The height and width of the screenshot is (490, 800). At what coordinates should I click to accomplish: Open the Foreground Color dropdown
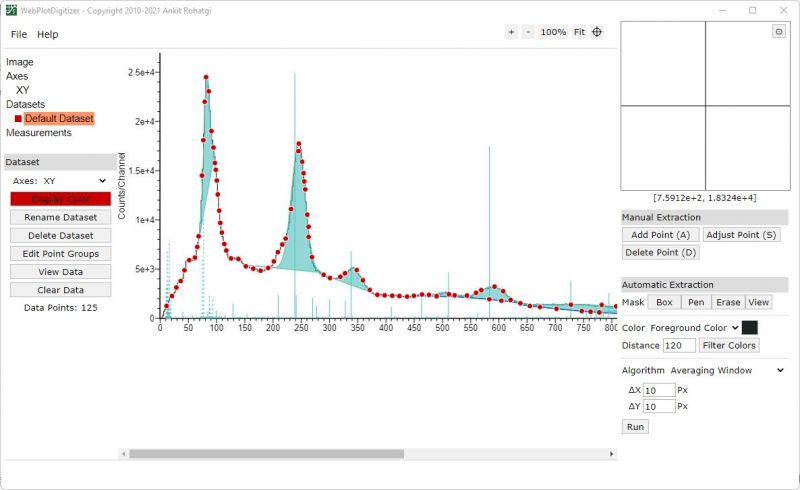click(x=694, y=327)
